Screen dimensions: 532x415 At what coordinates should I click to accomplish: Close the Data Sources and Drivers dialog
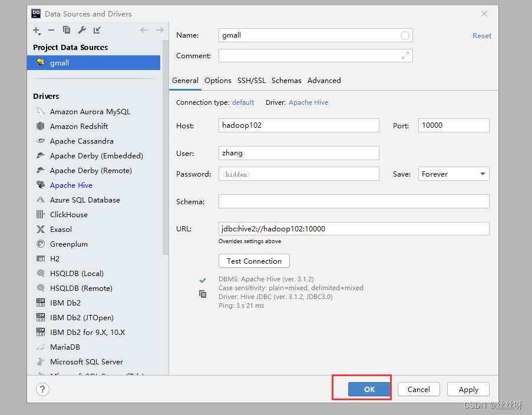pyautogui.click(x=484, y=14)
